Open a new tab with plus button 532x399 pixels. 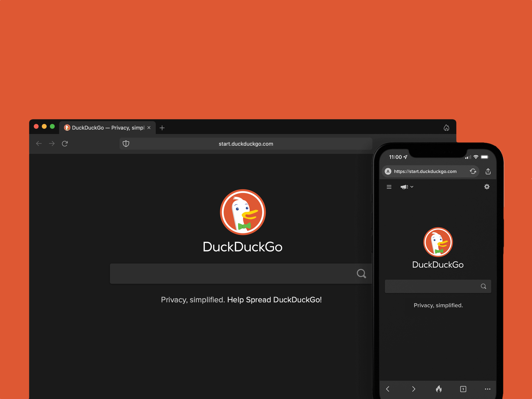(x=162, y=128)
